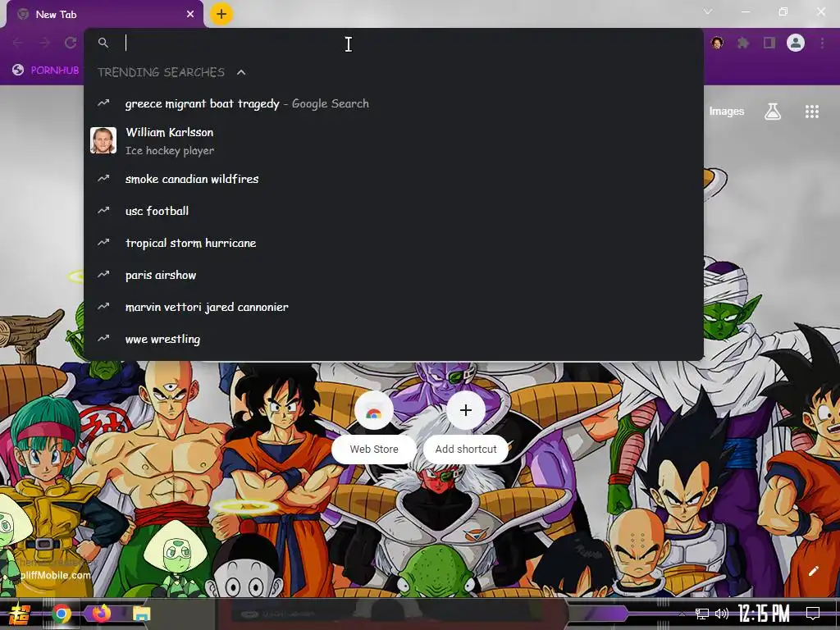Click the customize Chrome pencil icon
Viewport: 840px width, 630px height.
(813, 571)
